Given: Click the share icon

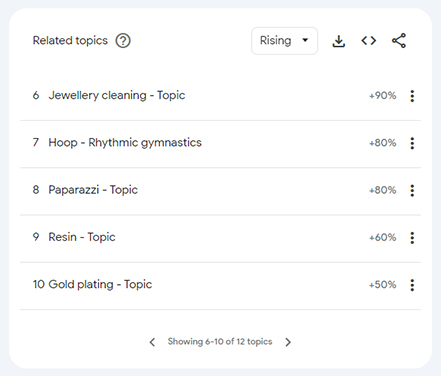Looking at the screenshot, I should tap(399, 41).
